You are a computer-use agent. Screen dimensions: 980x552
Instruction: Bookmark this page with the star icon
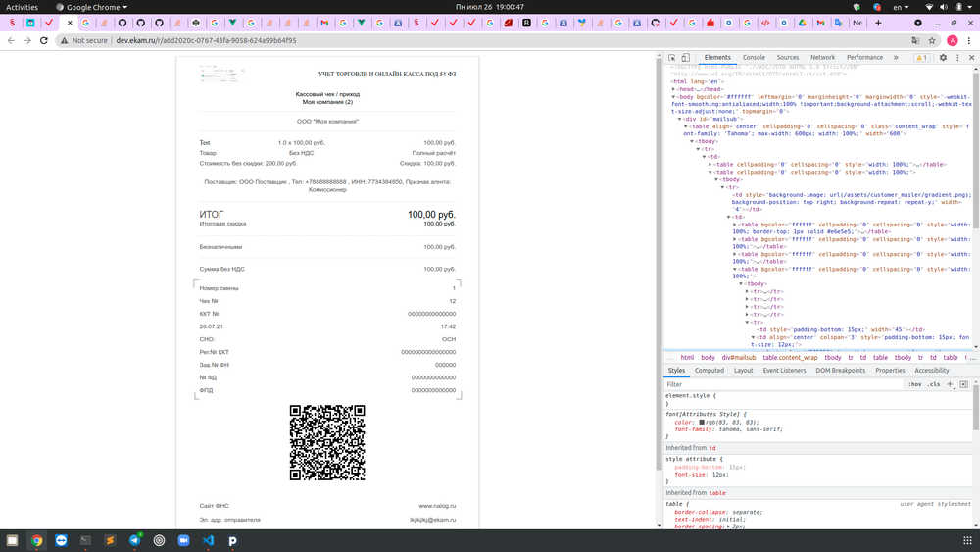coord(933,40)
